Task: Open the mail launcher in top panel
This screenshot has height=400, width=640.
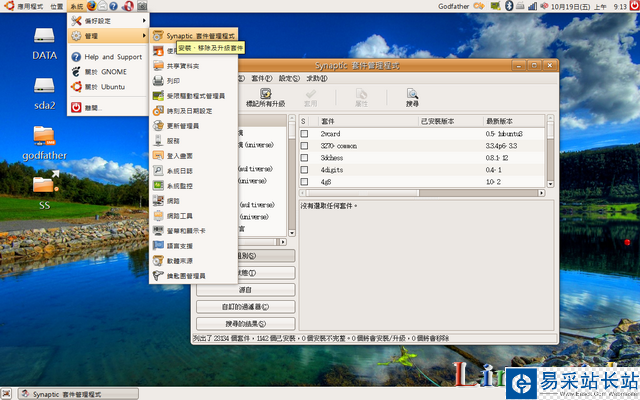Action: point(102,6)
